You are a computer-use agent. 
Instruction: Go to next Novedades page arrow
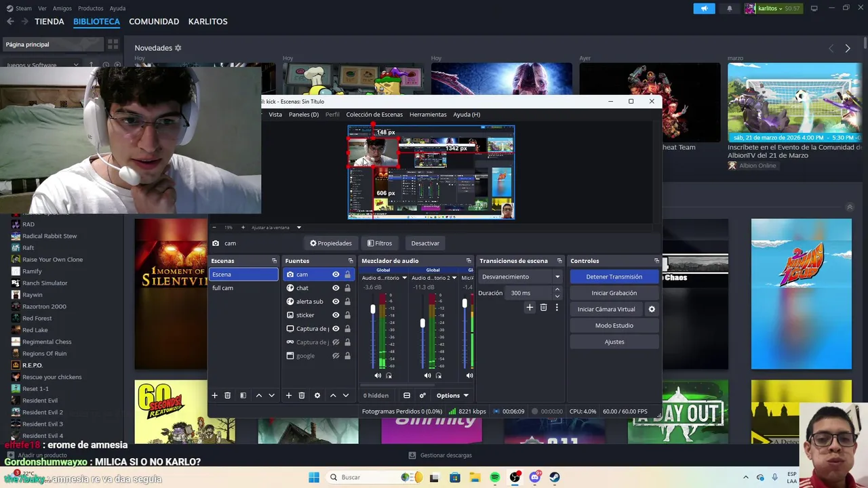(848, 48)
